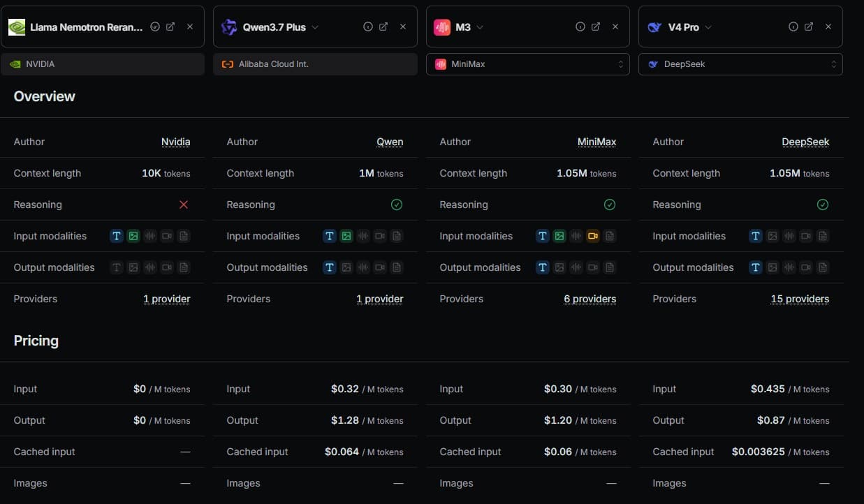Click Qwen's audio input modality icon

coord(363,236)
